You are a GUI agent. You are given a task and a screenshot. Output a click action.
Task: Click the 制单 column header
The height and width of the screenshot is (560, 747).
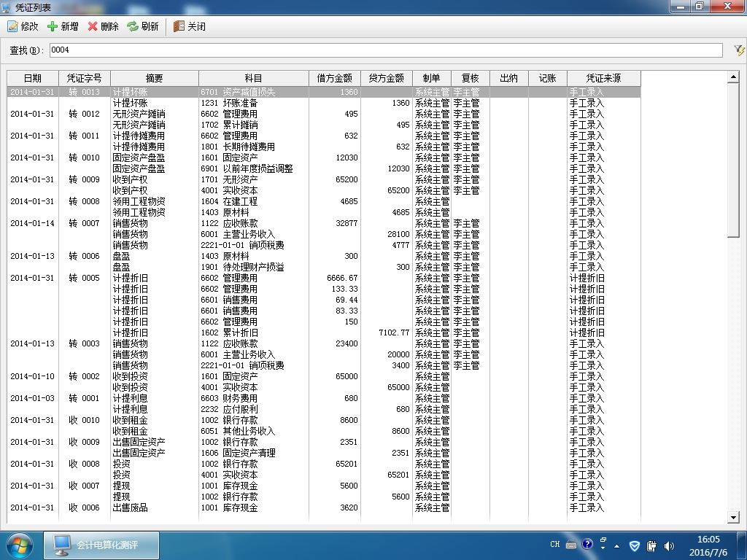[432, 78]
